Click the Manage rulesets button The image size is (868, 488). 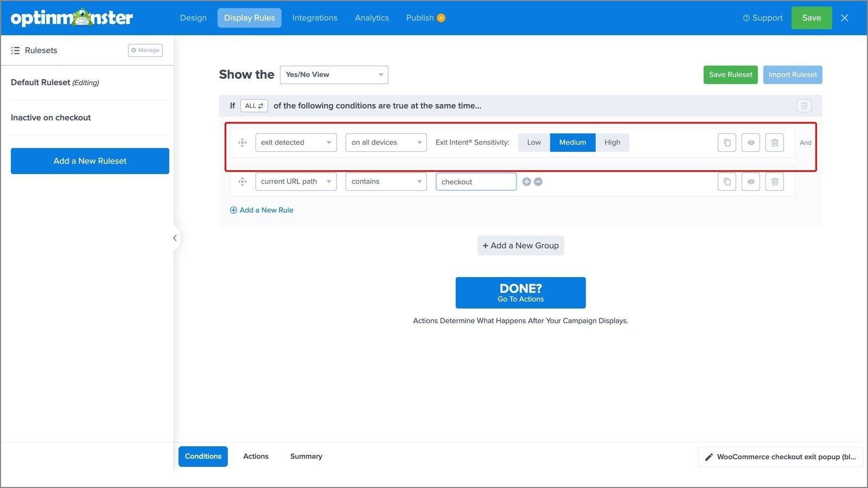(145, 50)
